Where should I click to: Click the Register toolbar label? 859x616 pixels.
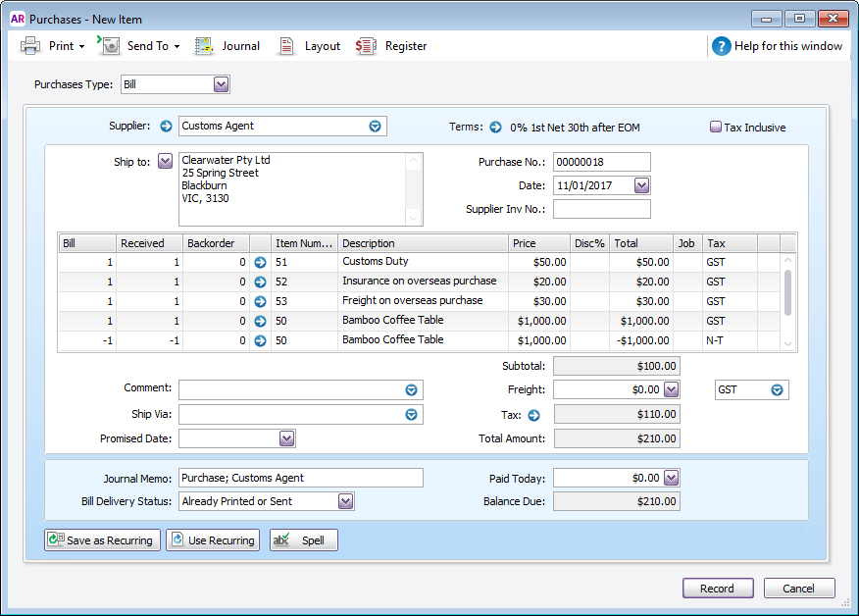[406, 46]
